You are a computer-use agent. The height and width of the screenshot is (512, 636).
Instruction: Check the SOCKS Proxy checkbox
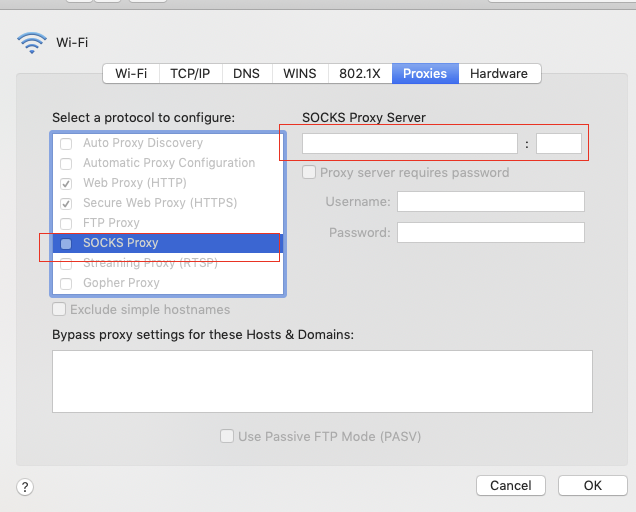66,243
